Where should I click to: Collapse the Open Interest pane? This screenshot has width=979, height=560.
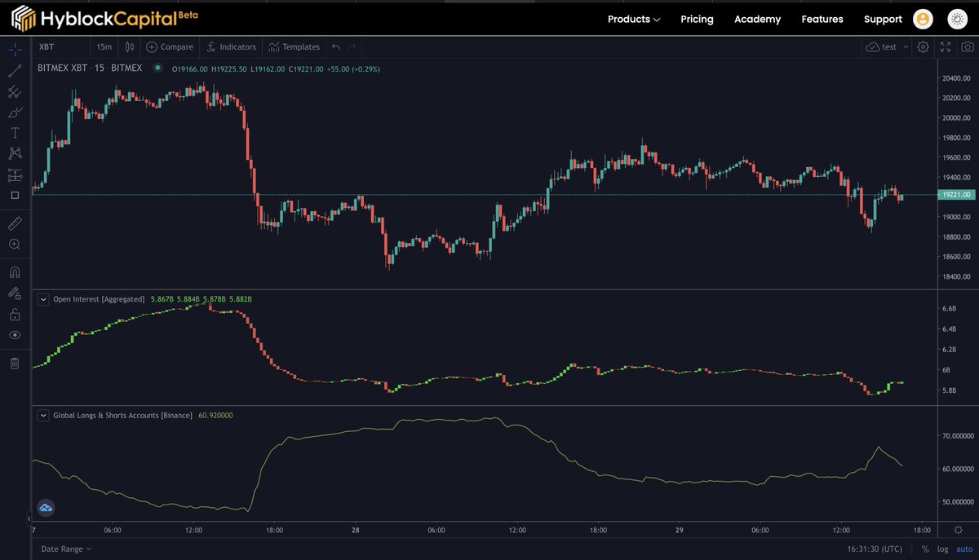click(44, 299)
